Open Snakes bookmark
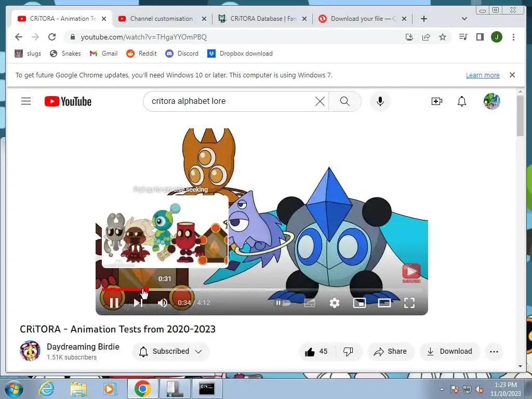532x399 pixels. [65, 54]
